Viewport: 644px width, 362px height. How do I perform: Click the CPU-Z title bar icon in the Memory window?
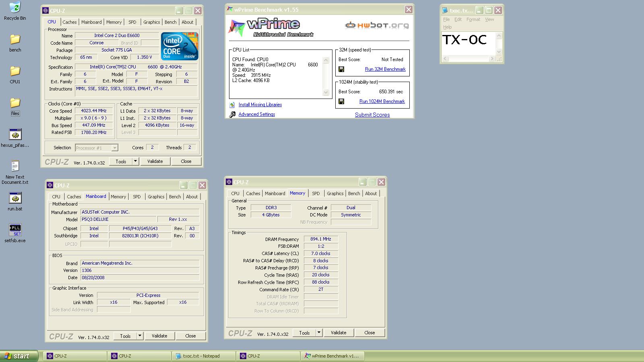229,182
